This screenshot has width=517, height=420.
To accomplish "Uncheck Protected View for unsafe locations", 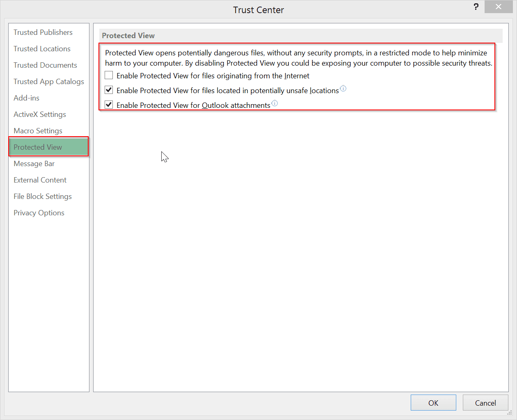I will pos(109,90).
